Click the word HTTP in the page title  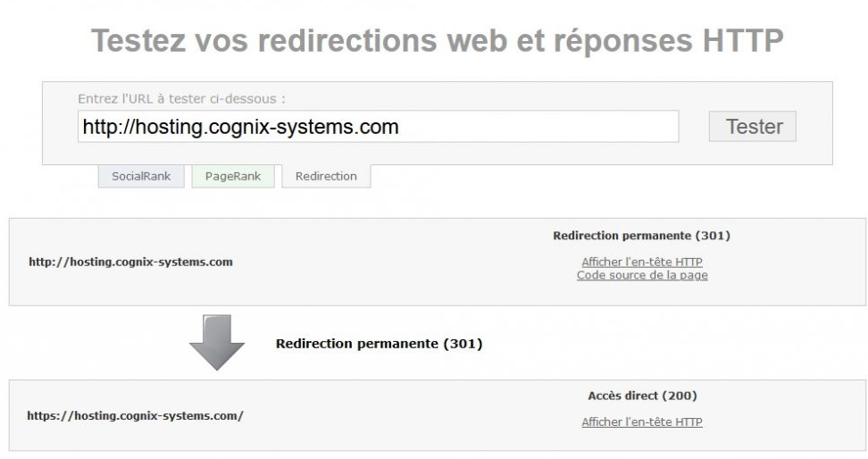click(743, 40)
